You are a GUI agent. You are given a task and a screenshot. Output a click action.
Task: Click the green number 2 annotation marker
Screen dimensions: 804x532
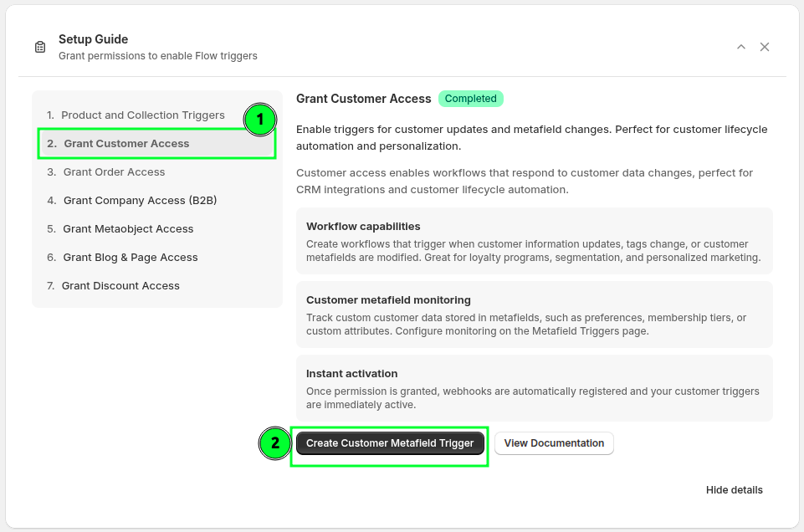(275, 443)
